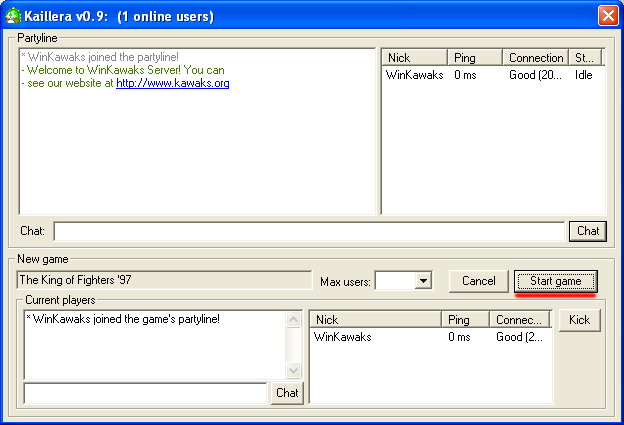Send message with game Chat button

click(x=287, y=393)
